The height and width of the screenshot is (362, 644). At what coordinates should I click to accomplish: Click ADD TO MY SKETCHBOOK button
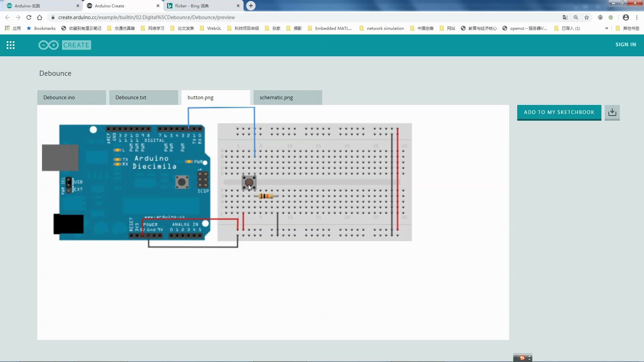point(559,112)
